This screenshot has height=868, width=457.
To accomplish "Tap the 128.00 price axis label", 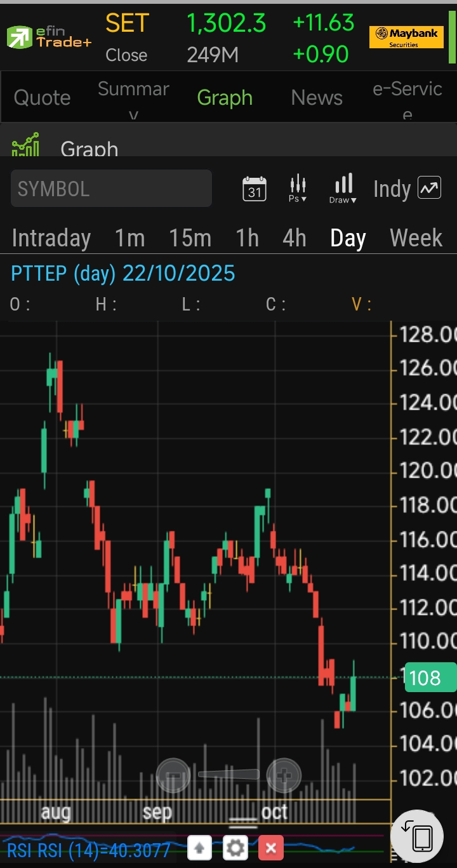I will (x=428, y=334).
